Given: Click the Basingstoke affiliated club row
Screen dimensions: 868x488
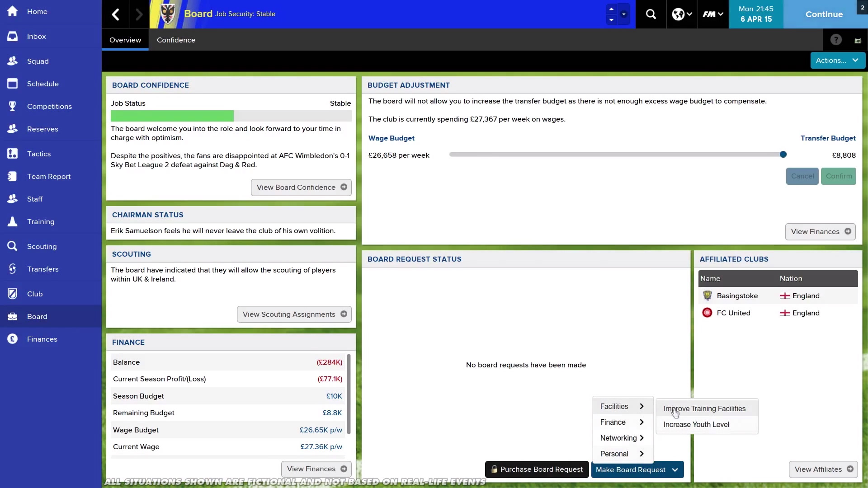Looking at the screenshot, I should (x=737, y=296).
